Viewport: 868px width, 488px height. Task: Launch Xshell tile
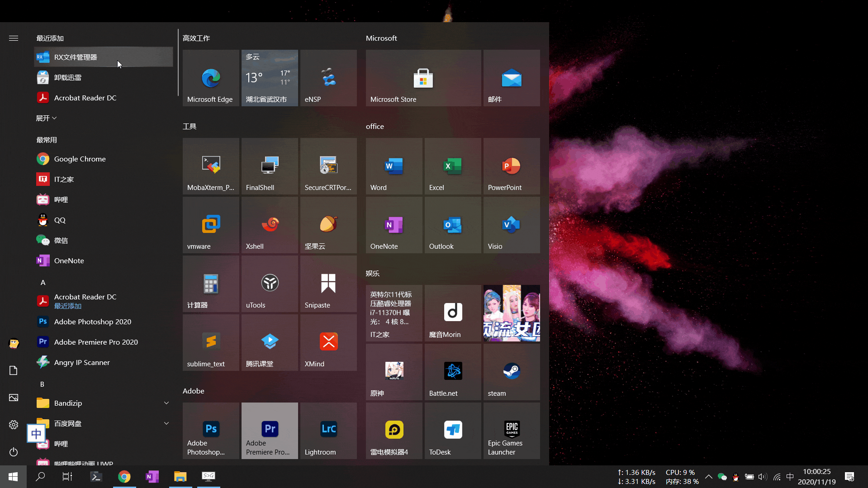[x=270, y=225]
